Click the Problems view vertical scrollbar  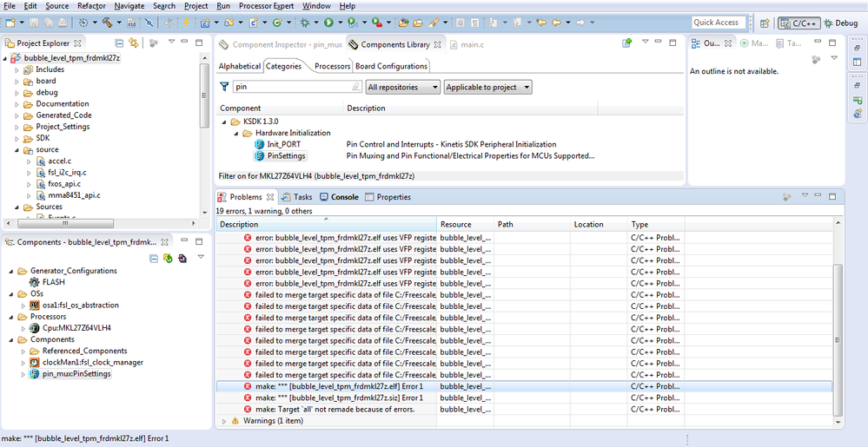click(838, 339)
